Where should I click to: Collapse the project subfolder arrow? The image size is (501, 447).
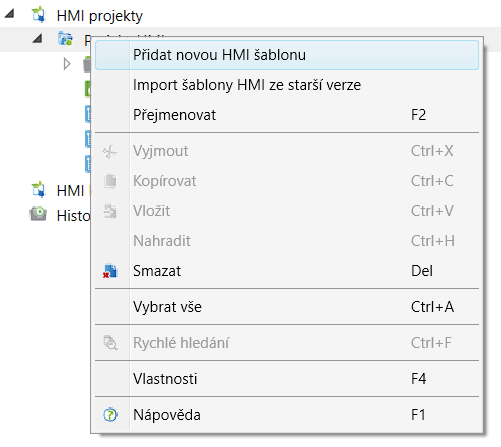click(x=38, y=38)
